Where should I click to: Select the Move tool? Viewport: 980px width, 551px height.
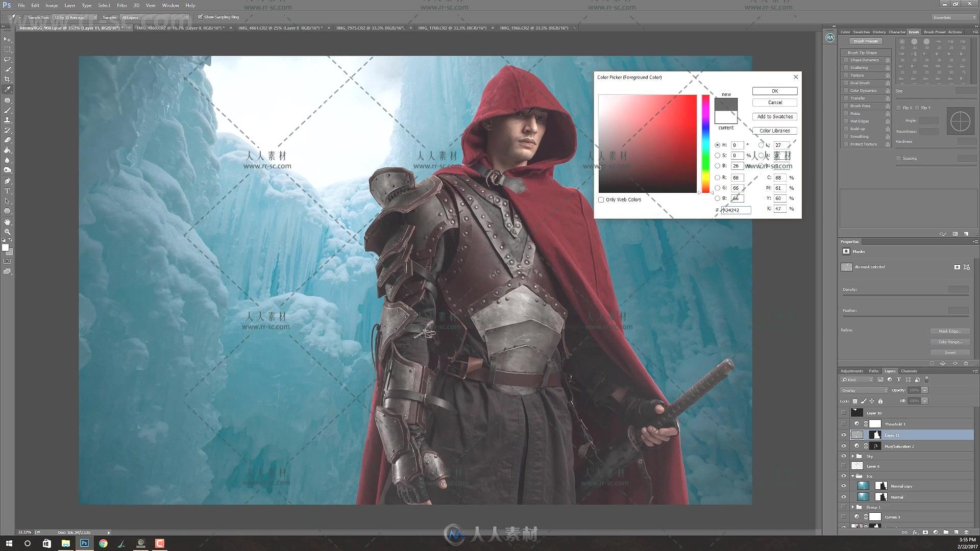pyautogui.click(x=7, y=39)
